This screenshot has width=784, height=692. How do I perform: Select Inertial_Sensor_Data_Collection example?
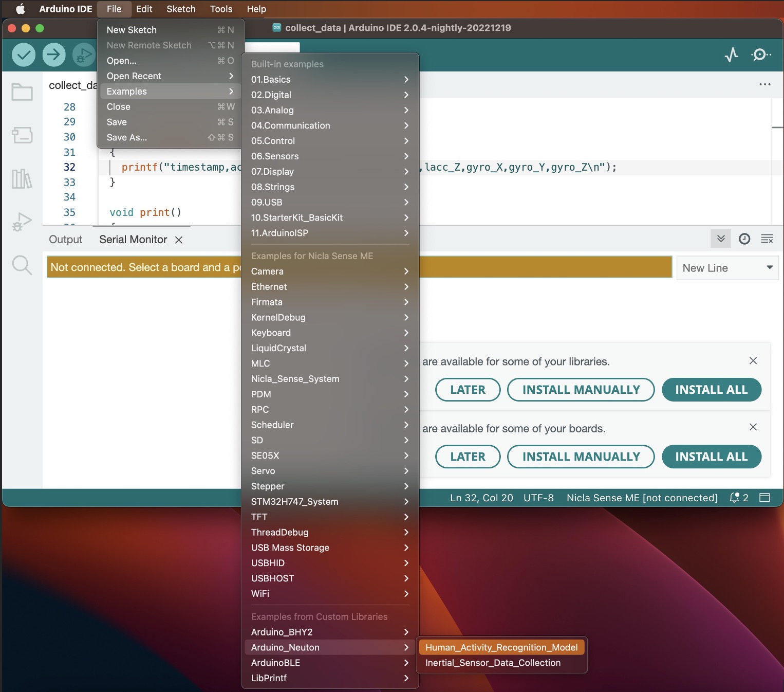click(501, 663)
